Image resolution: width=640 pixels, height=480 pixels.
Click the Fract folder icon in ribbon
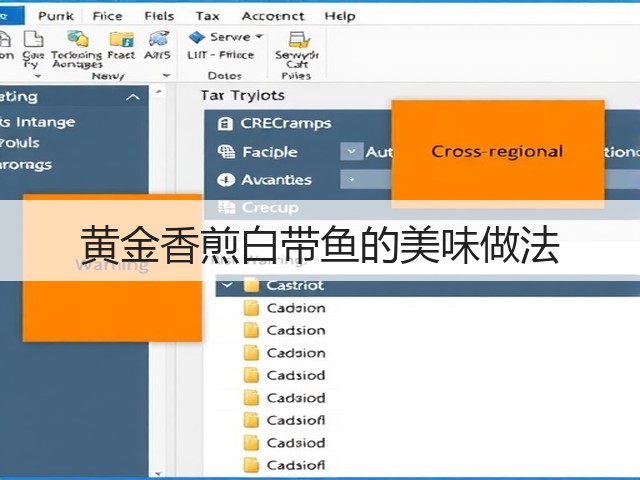pos(122,39)
